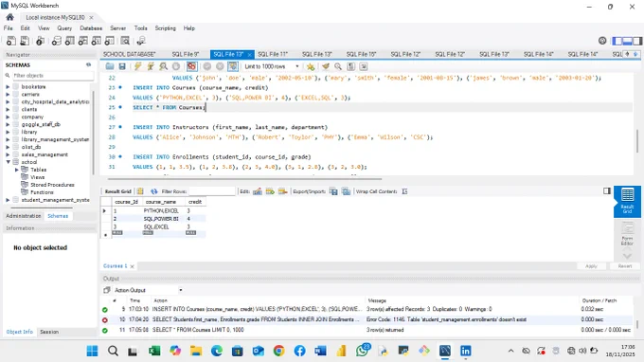Expand the sales_management schema
This screenshot has width=644, height=362.
click(x=8, y=154)
